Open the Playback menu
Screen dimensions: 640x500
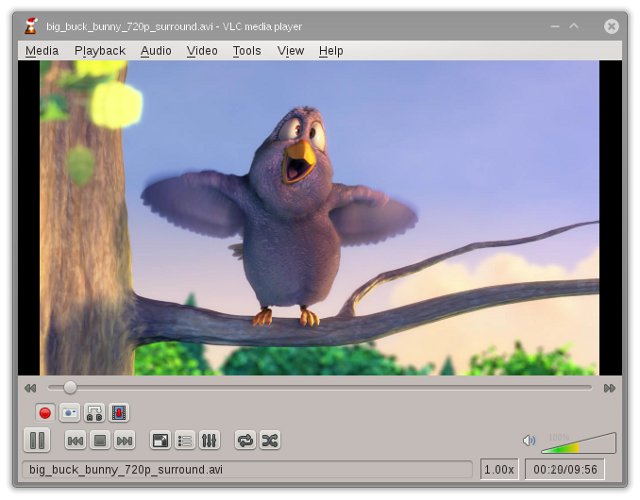100,51
